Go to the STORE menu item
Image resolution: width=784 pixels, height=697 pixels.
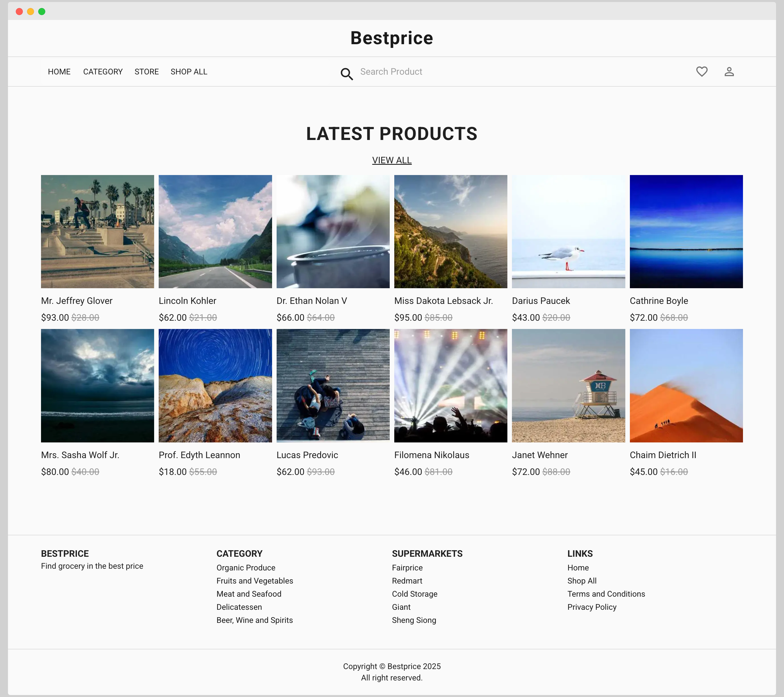146,72
